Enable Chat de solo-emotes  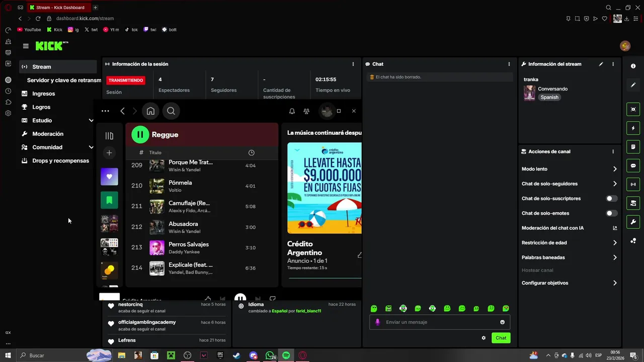[611, 213]
